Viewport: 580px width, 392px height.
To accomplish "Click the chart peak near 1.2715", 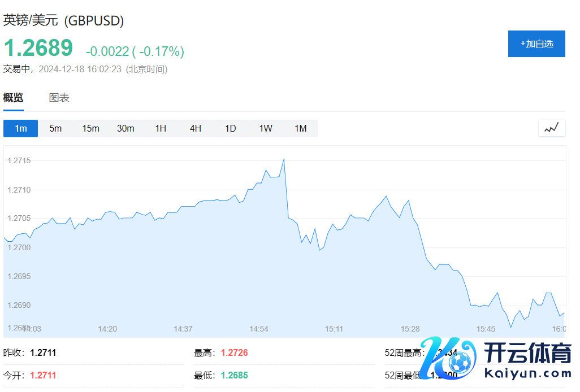I will (x=284, y=159).
